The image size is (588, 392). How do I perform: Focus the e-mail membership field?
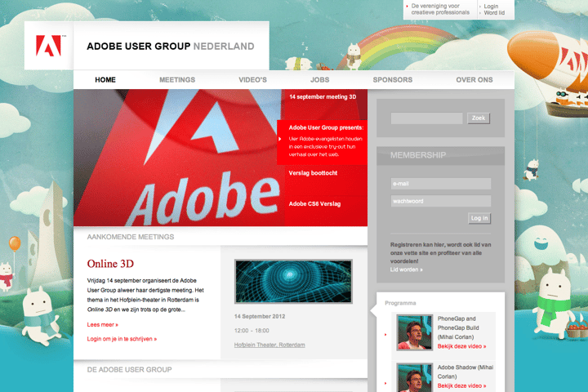(441, 184)
